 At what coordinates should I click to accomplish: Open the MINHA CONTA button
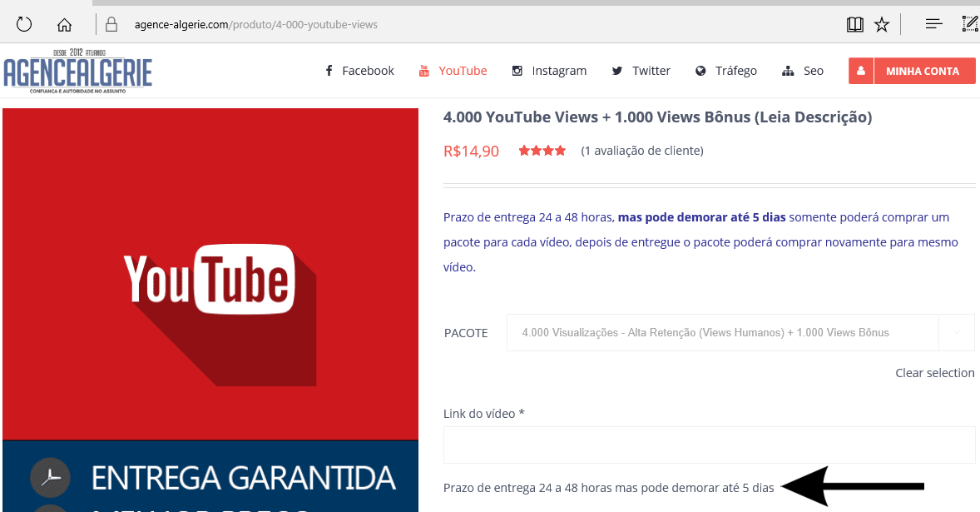[923, 72]
